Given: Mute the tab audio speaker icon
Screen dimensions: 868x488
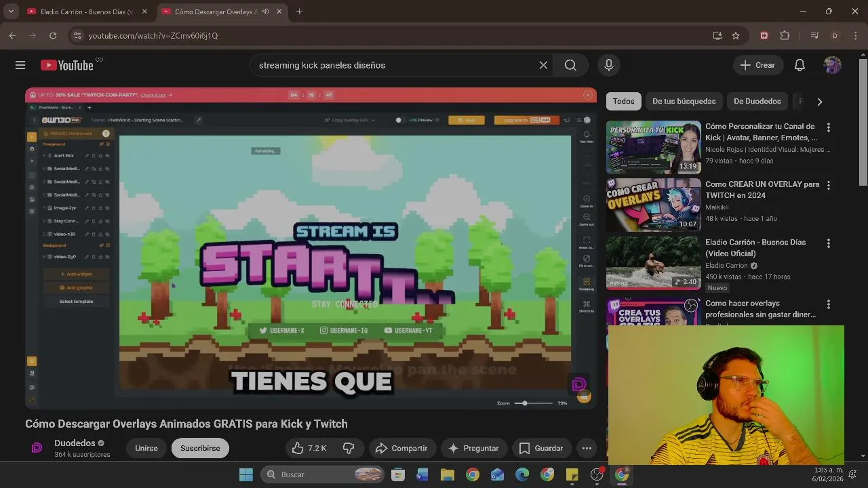Looking at the screenshot, I should click(x=265, y=12).
